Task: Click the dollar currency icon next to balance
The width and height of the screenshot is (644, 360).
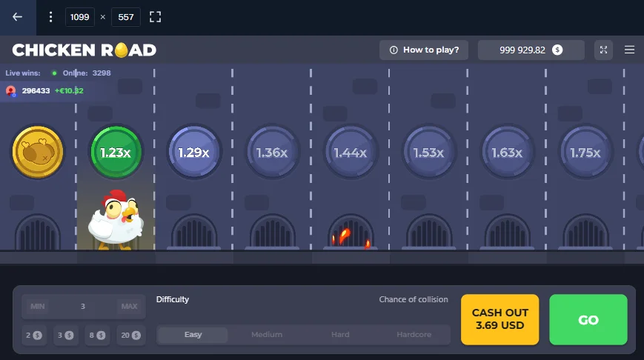Action: [x=557, y=50]
